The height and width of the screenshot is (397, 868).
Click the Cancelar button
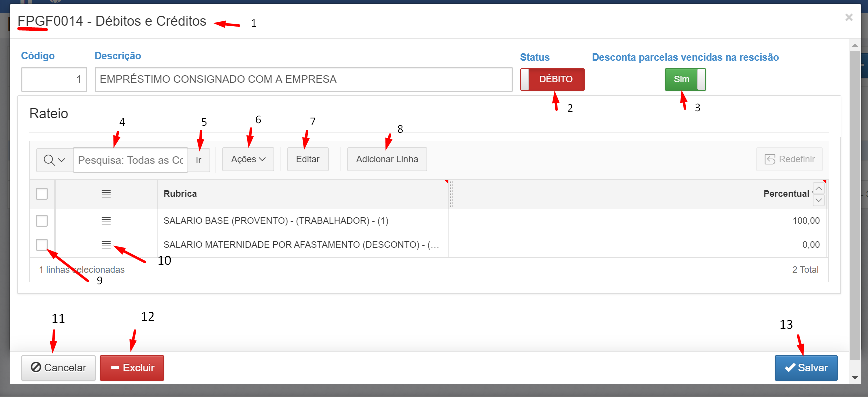pyautogui.click(x=58, y=368)
